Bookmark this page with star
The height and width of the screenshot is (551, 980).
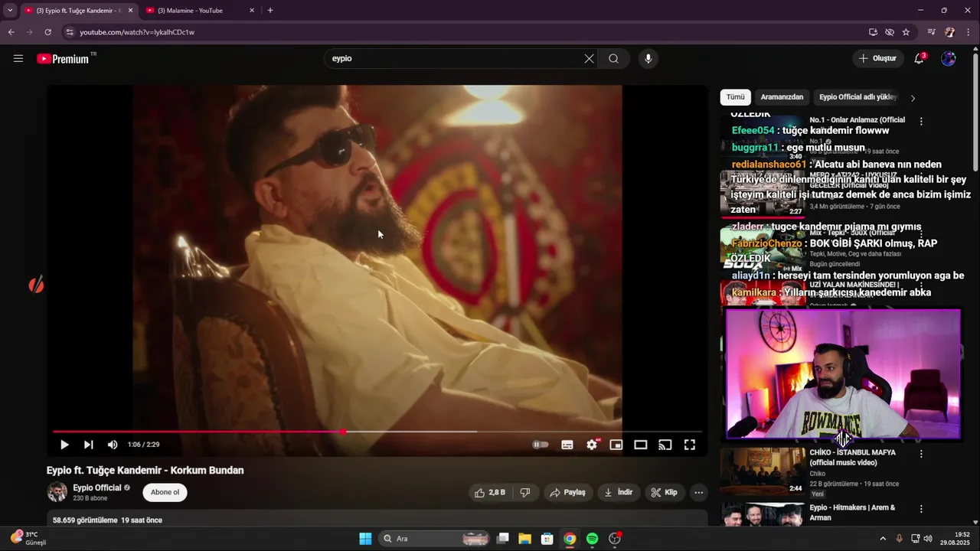pyautogui.click(x=906, y=32)
